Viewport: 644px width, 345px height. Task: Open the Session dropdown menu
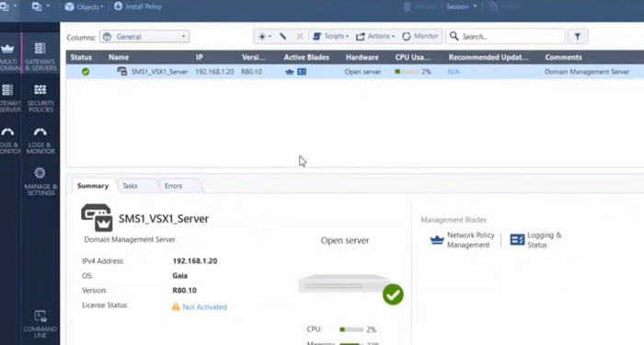(461, 6)
